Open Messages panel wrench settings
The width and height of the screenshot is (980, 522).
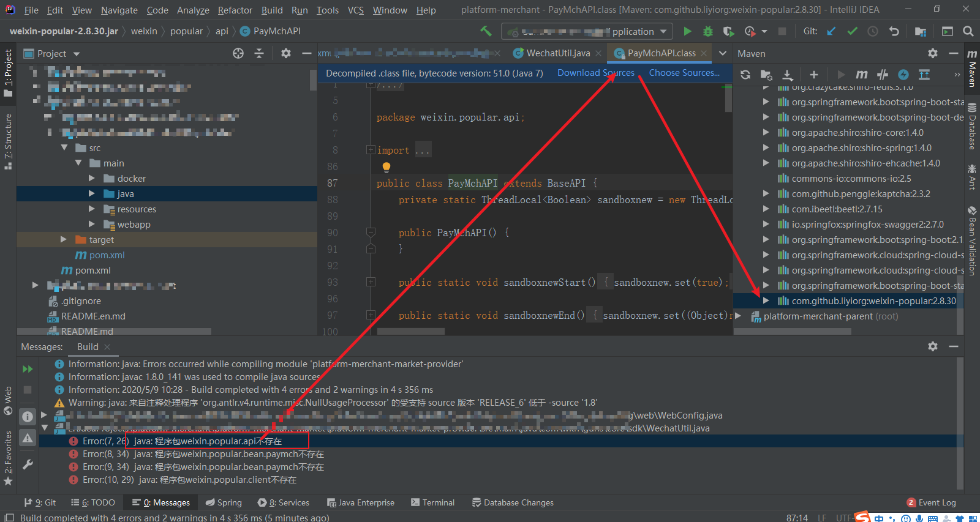[28, 464]
